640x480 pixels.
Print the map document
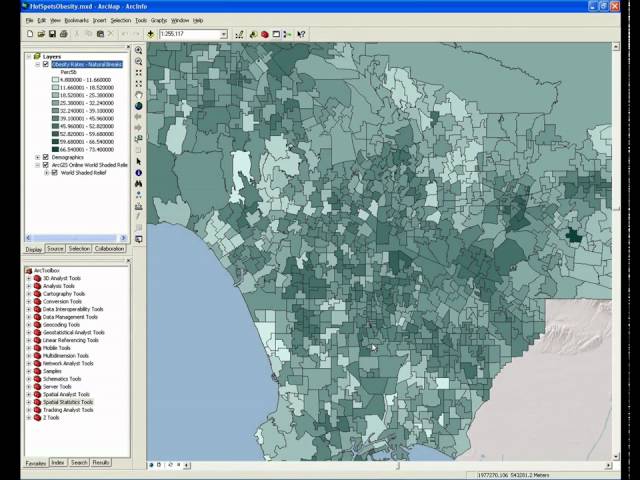point(63,34)
